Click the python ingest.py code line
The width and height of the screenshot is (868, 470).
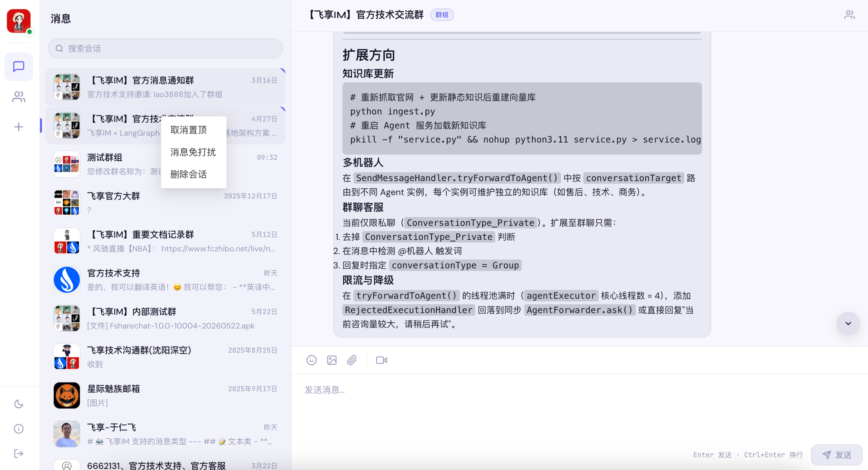(392, 111)
